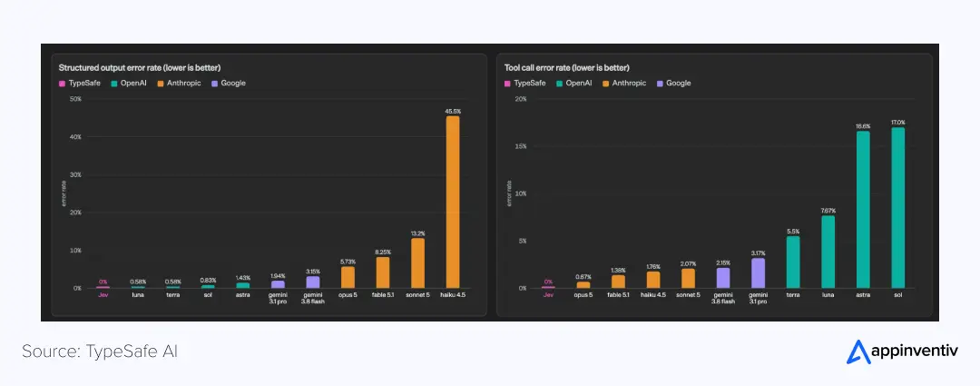Screen dimensions: 980x386
Task: Click the sonnet 5 bar in Structured output chart
Action: (x=417, y=263)
